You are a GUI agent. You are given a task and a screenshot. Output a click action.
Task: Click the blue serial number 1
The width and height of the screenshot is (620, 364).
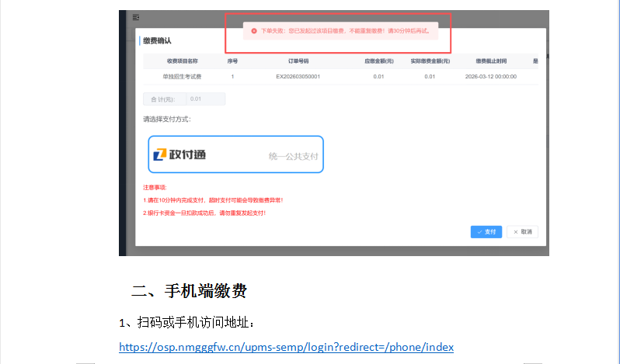232,77
